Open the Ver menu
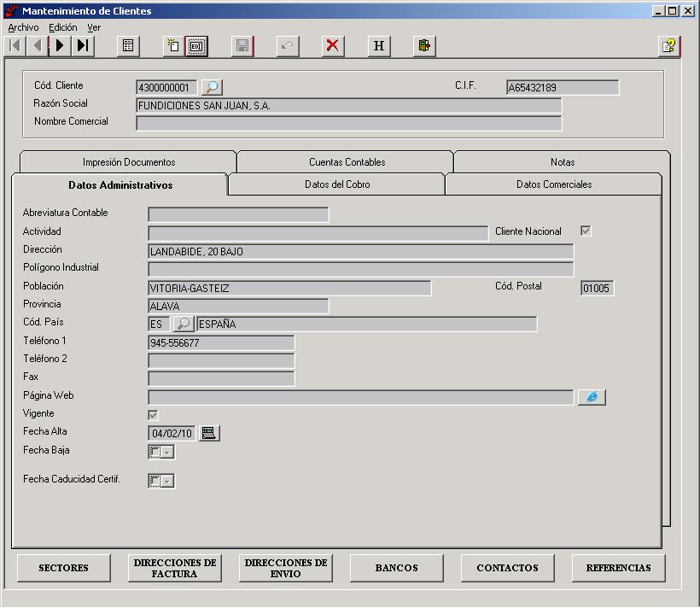Viewport: 700px width, 608px height. (94, 27)
